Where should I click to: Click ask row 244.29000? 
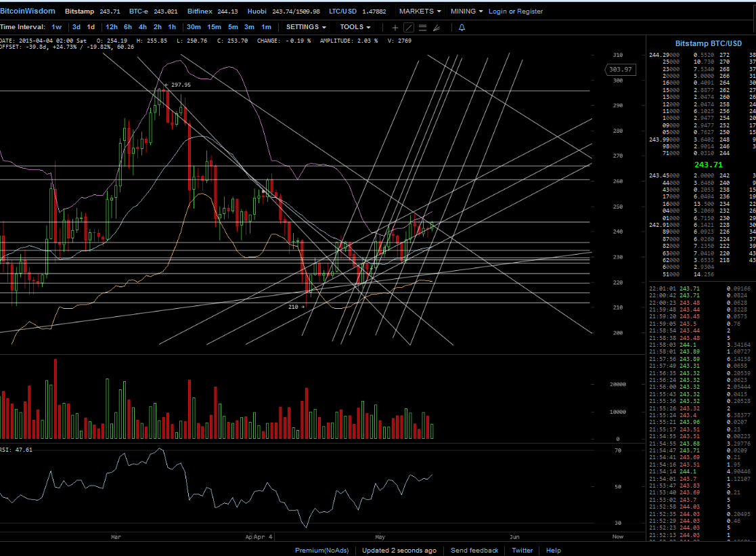(701, 55)
